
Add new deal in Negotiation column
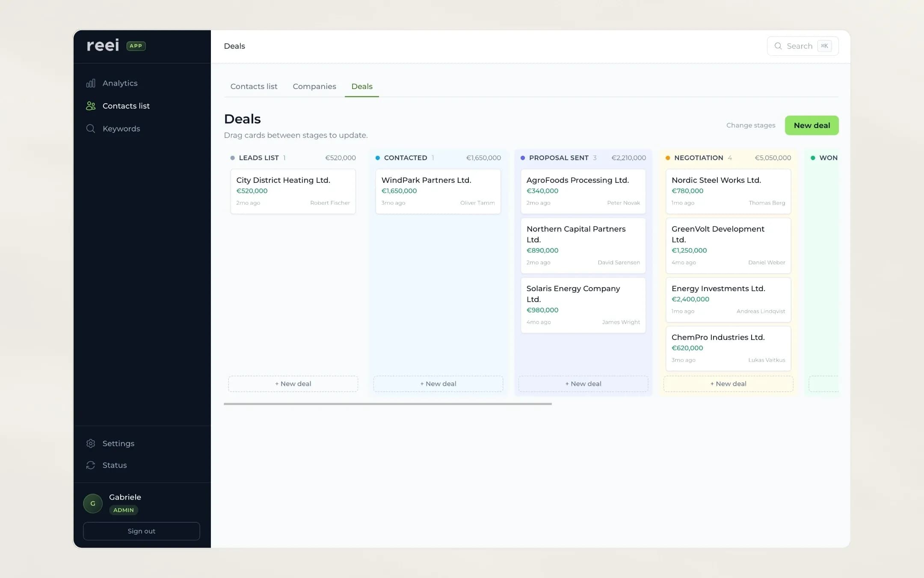[x=728, y=384]
